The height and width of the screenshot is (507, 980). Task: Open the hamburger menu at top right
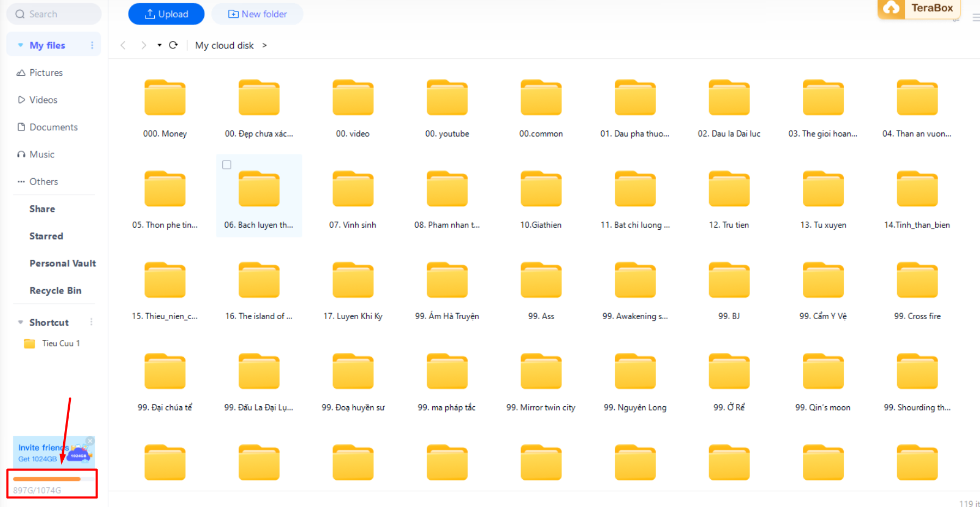[x=975, y=17]
